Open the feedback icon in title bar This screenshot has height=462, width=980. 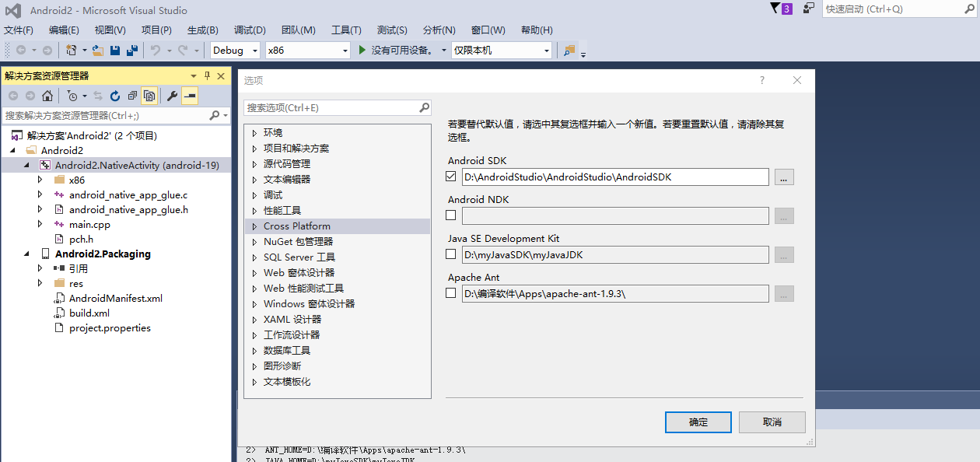click(x=809, y=8)
